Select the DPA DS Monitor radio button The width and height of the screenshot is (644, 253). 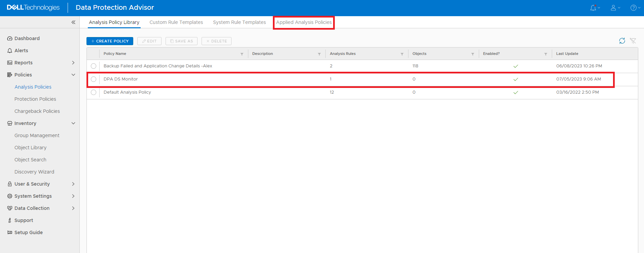[x=94, y=79]
